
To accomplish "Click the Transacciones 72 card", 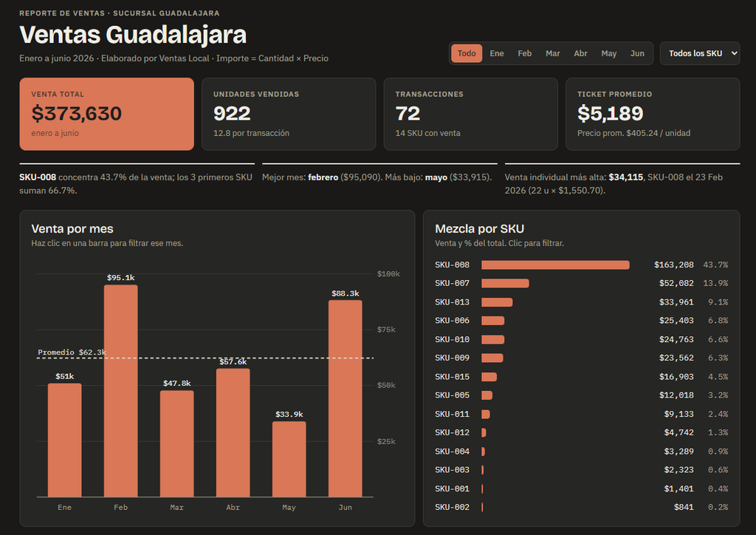I will 470,114.
